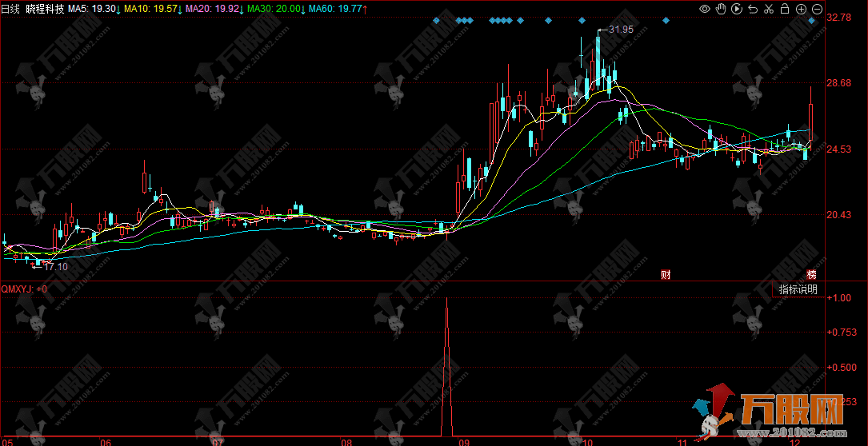Select the hand pan tool

click(x=721, y=9)
